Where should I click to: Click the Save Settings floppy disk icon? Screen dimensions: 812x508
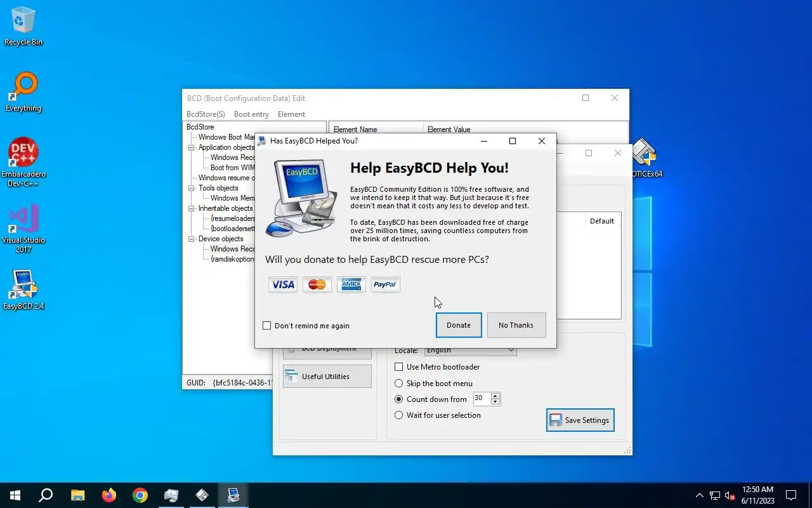point(556,420)
